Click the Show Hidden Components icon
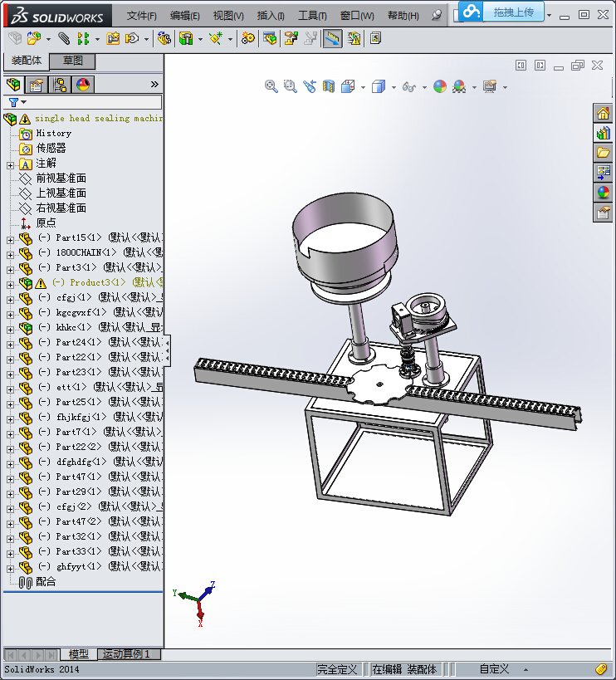The image size is (616, 680). (x=164, y=38)
